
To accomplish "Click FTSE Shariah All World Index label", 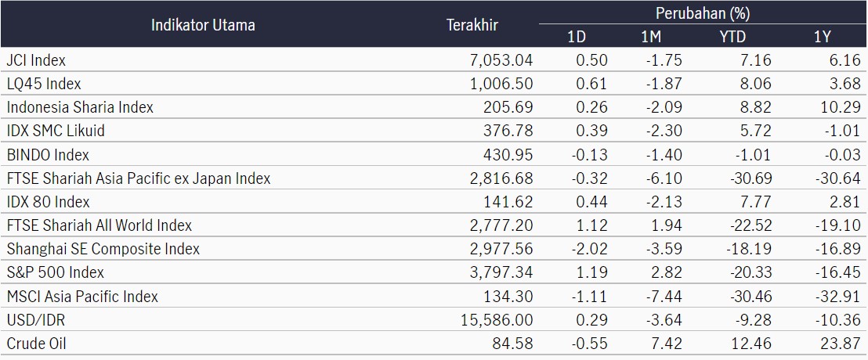I will (x=99, y=225).
